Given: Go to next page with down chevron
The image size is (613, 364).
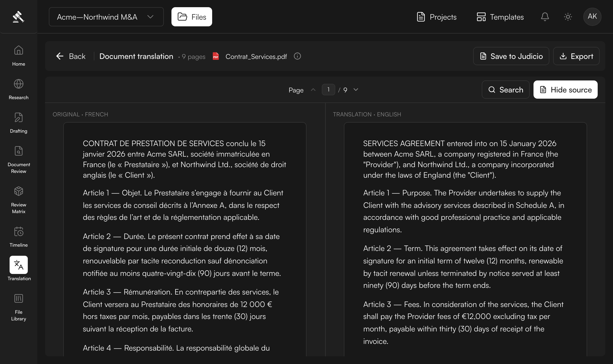Looking at the screenshot, I should point(356,90).
